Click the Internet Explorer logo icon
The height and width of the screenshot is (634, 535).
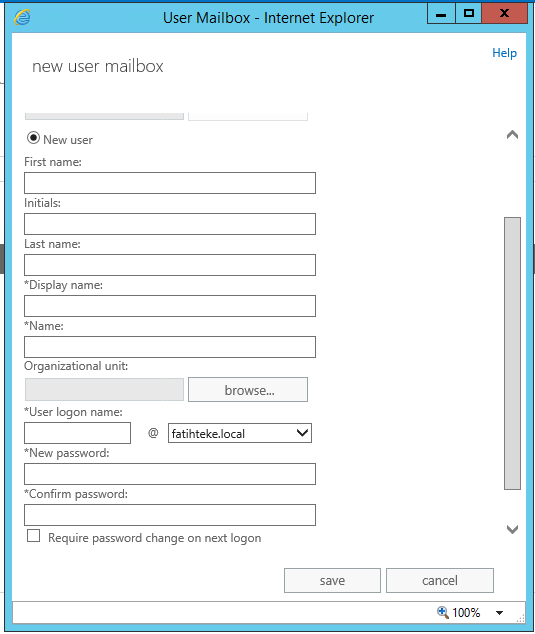pyautogui.click(x=22, y=17)
